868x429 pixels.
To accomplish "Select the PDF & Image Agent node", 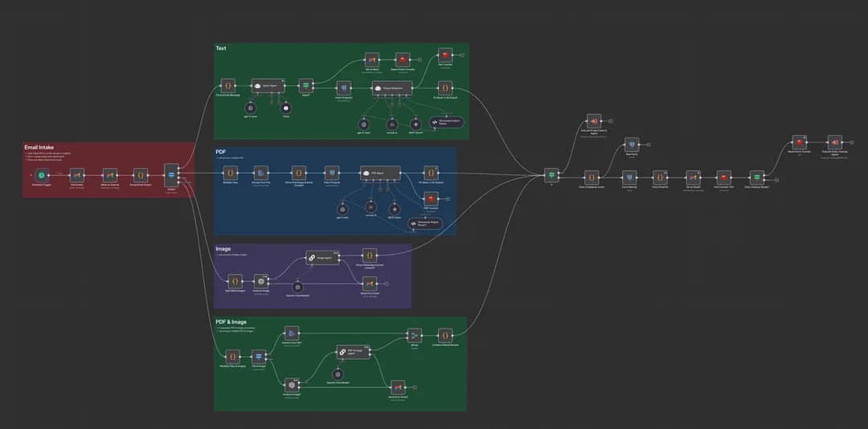I will pyautogui.click(x=353, y=352).
